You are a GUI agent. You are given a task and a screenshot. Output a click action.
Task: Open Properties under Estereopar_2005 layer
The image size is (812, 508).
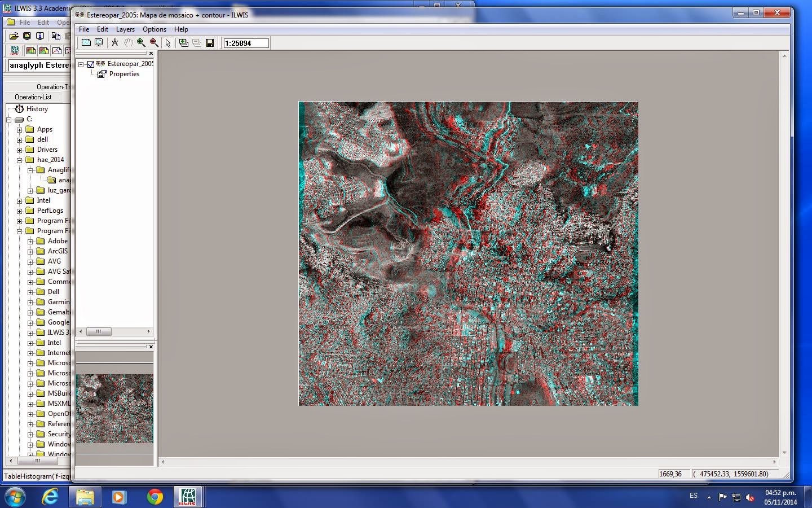click(125, 74)
